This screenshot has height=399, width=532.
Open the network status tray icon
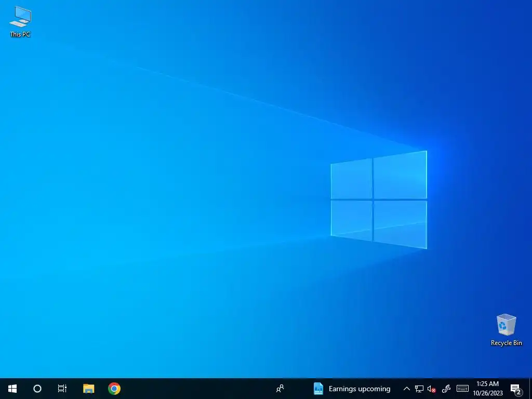pyautogui.click(x=419, y=389)
